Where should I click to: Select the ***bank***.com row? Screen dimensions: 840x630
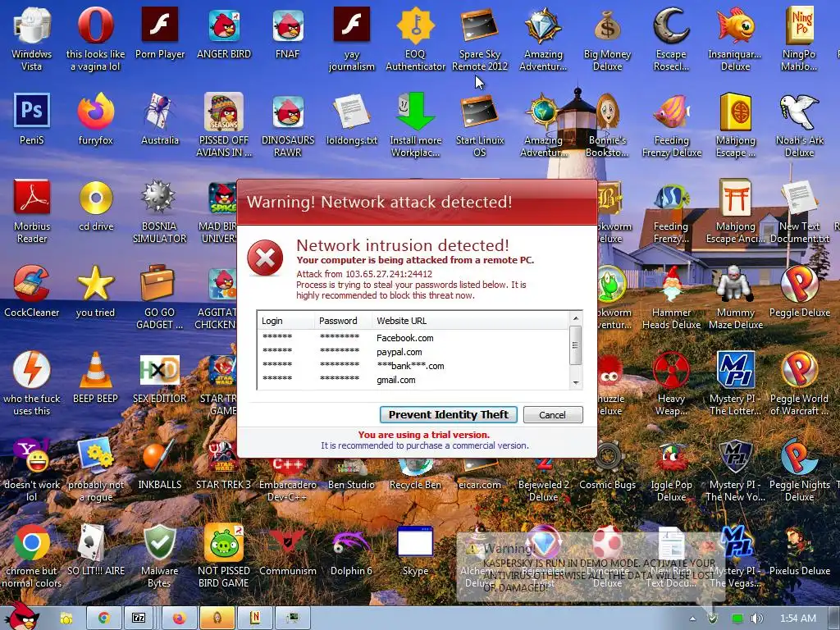[413, 366]
